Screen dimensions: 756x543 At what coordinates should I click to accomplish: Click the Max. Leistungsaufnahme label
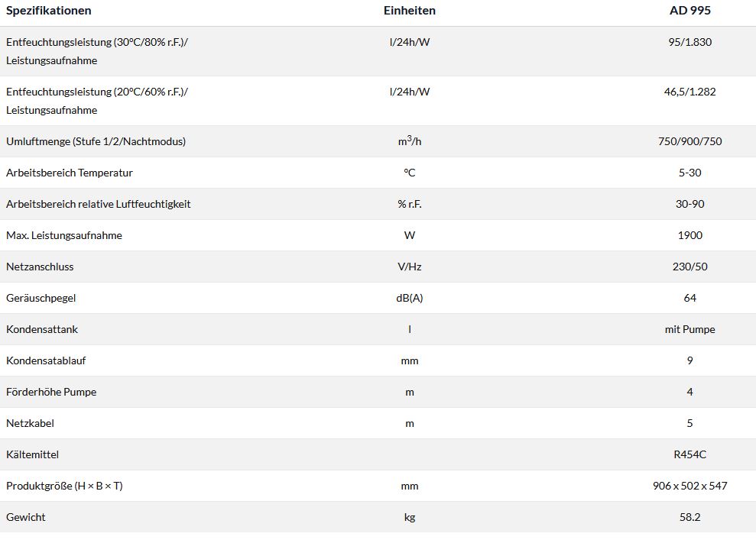pyautogui.click(x=64, y=235)
